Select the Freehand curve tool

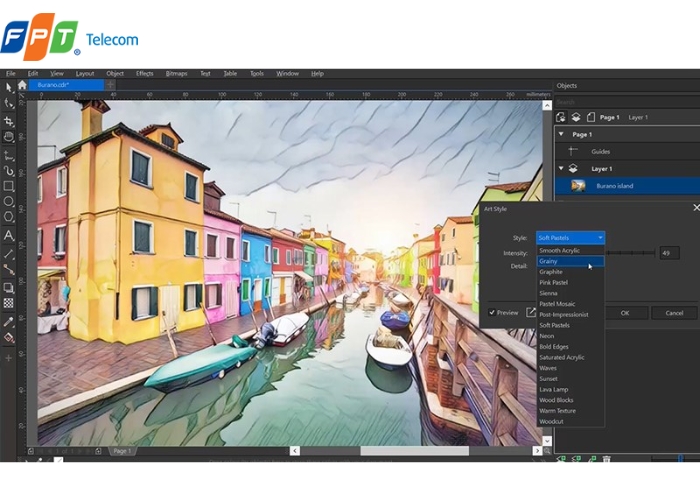click(8, 171)
